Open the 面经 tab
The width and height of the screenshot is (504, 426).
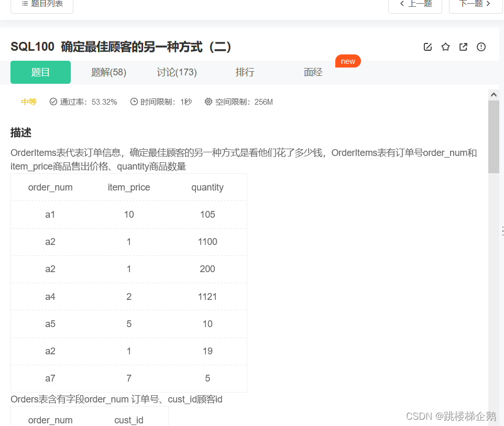tap(313, 72)
